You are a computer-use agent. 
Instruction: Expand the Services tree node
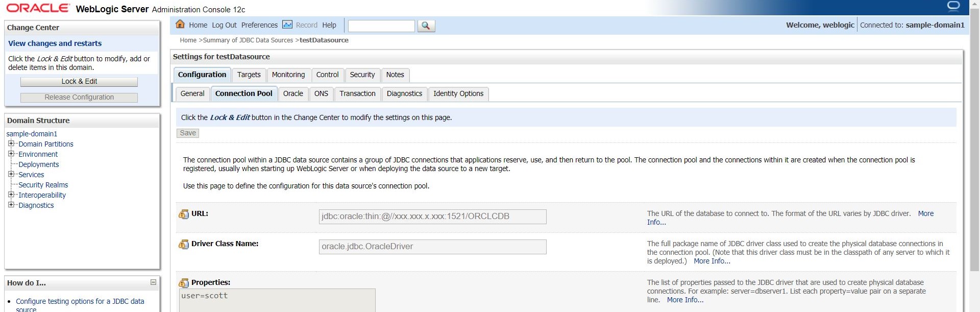[x=11, y=174]
